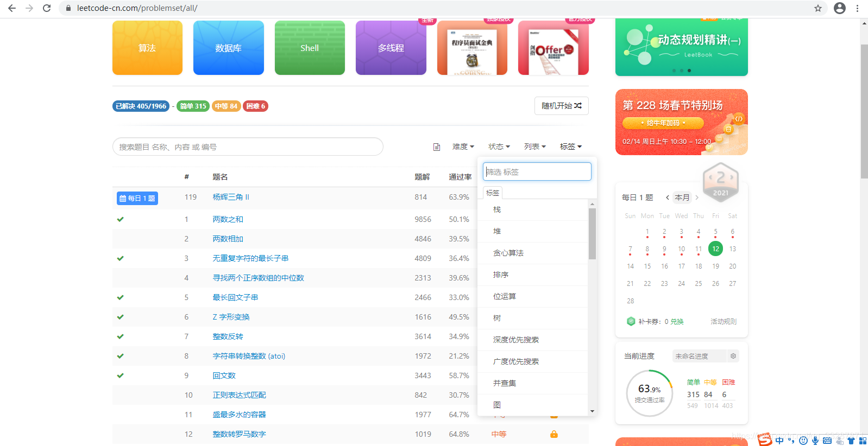Reload the LeetCode page
The width and height of the screenshot is (868, 446).
click(x=47, y=8)
